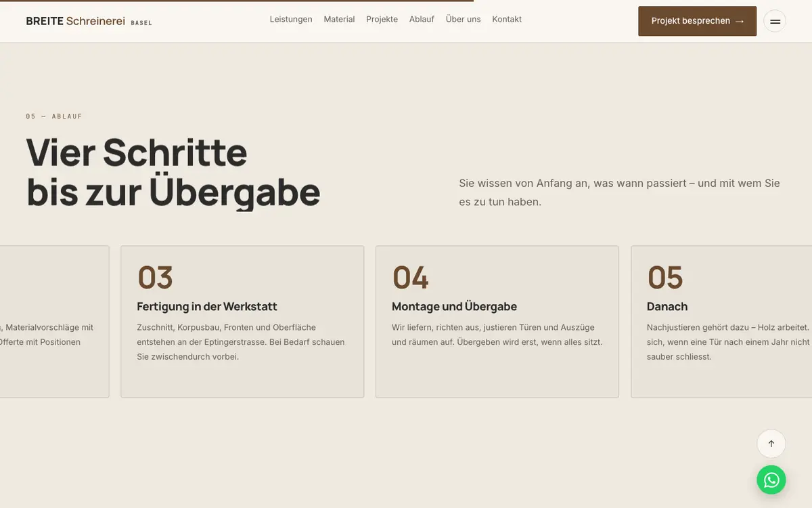Viewport: 812px width, 508px height.
Task: Click the Projekt besprechen button
Action: [697, 21]
